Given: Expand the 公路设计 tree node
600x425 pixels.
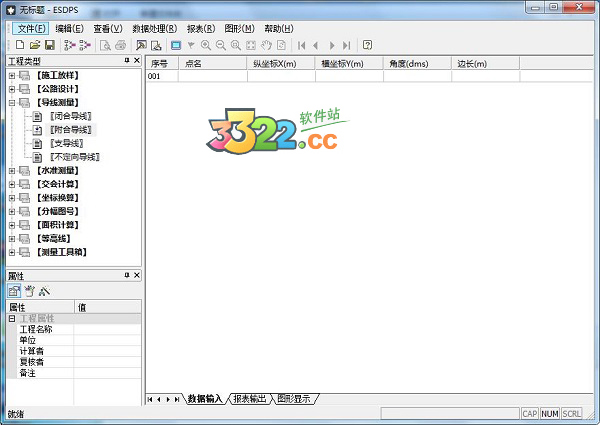Looking at the screenshot, I should point(12,89).
